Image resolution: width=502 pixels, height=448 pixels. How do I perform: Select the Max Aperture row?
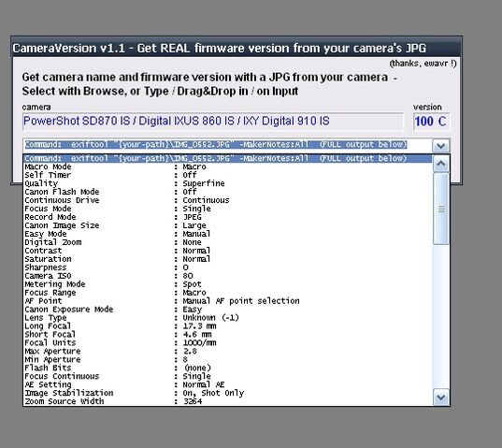pyautogui.click(x=227, y=352)
